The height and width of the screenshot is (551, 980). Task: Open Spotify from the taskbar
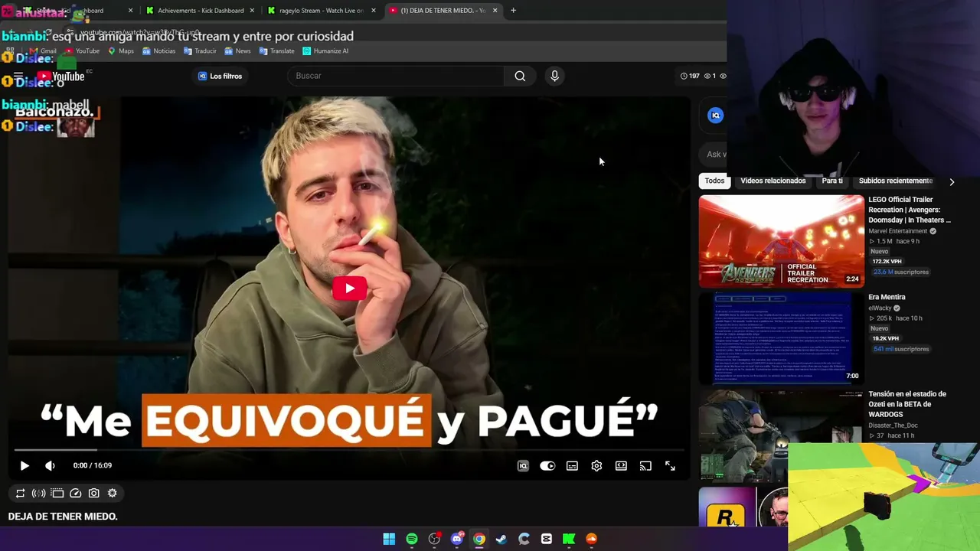point(412,539)
